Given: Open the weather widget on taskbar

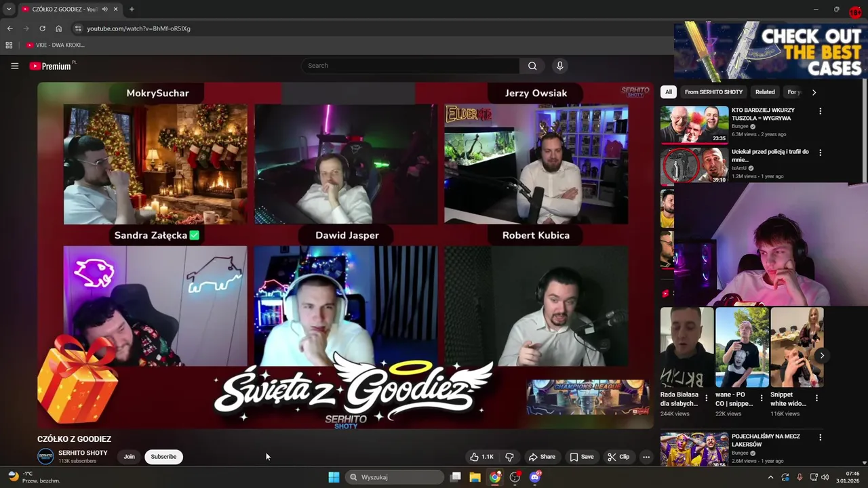Looking at the screenshot, I should coord(34,477).
